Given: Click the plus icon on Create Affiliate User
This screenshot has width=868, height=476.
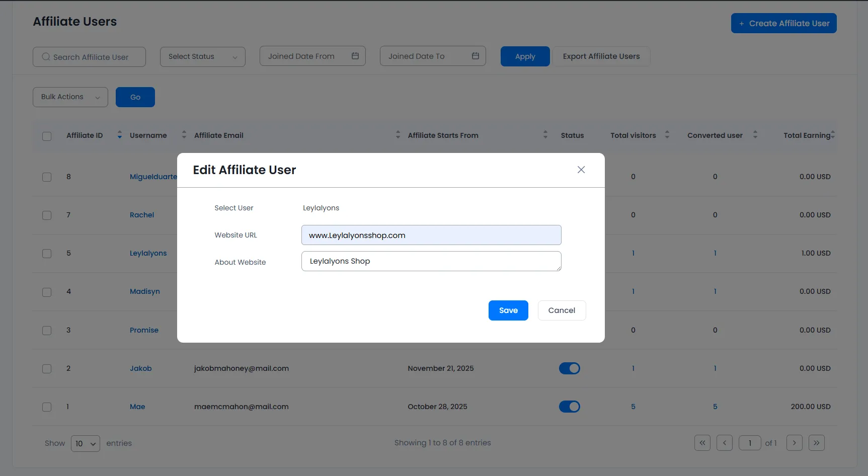Looking at the screenshot, I should click(741, 23).
